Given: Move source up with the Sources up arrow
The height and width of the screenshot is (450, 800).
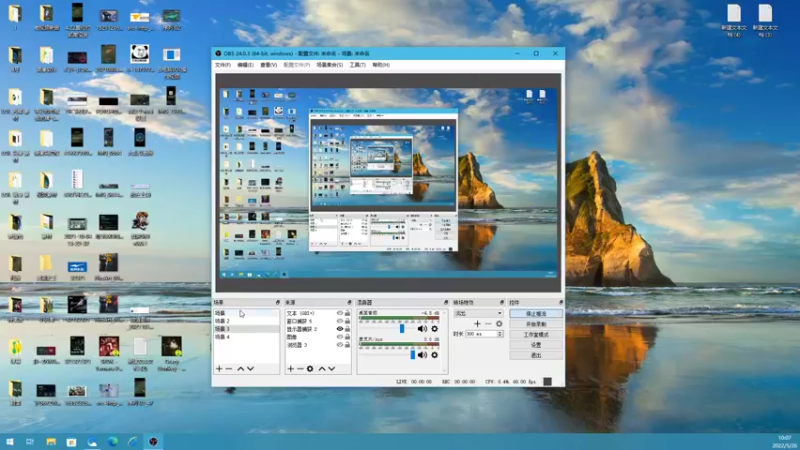Looking at the screenshot, I should [x=322, y=368].
